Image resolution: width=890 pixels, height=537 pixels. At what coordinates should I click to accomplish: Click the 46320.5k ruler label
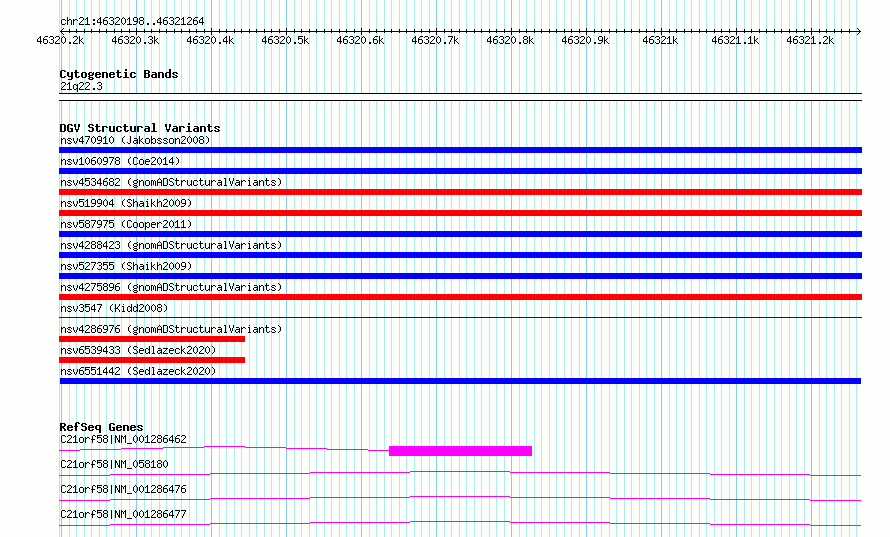[285, 40]
